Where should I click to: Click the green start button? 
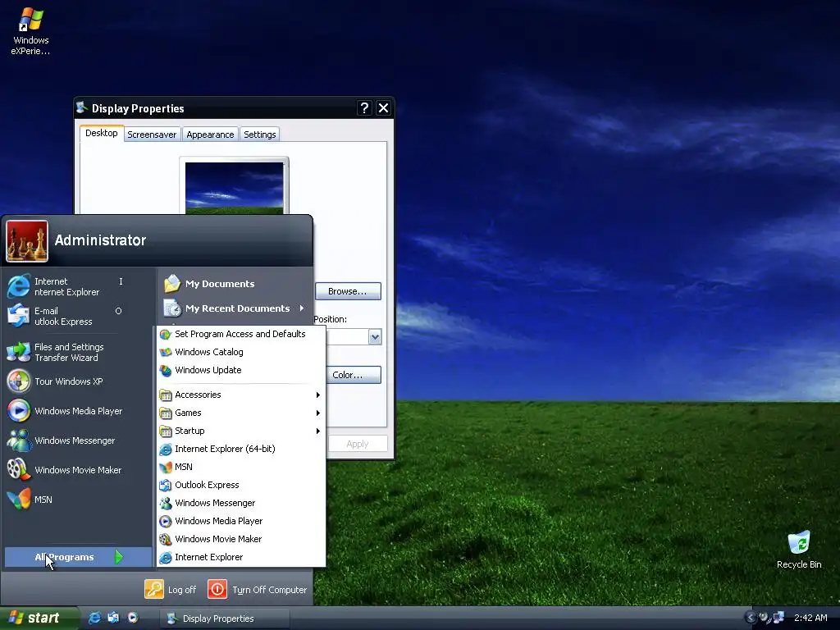click(39, 618)
